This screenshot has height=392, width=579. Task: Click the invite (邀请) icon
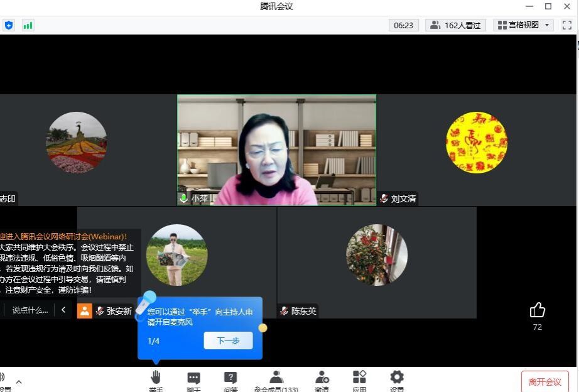tap(322, 378)
